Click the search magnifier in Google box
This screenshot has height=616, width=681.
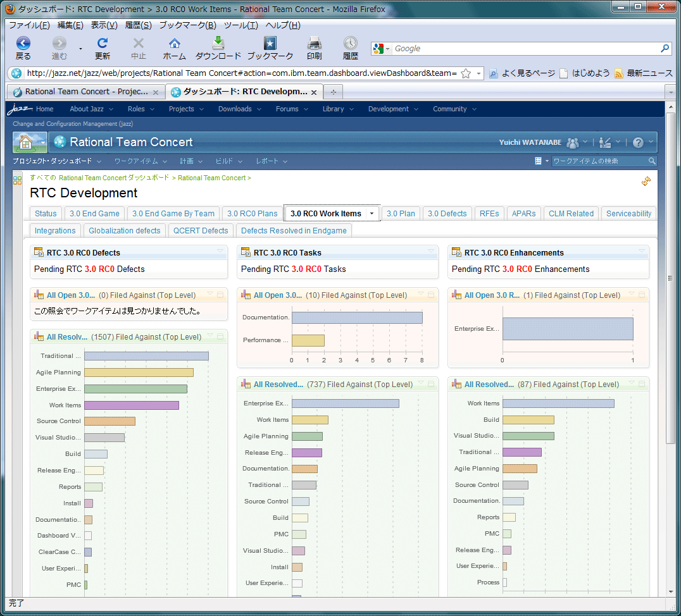(x=665, y=49)
